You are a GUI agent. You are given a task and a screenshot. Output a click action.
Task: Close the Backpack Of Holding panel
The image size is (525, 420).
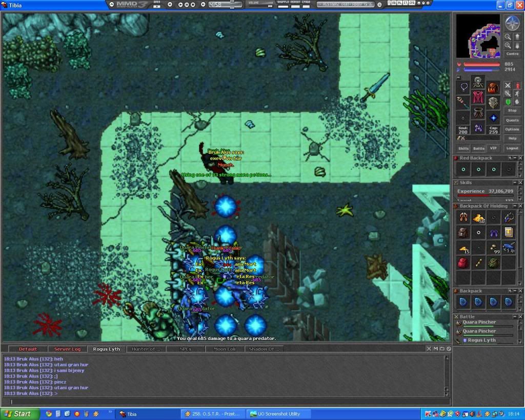520,206
